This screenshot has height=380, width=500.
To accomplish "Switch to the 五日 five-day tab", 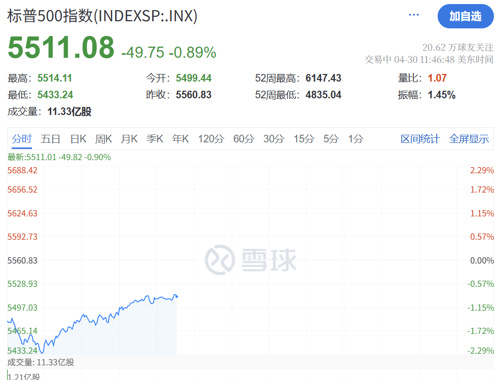I will click(50, 139).
